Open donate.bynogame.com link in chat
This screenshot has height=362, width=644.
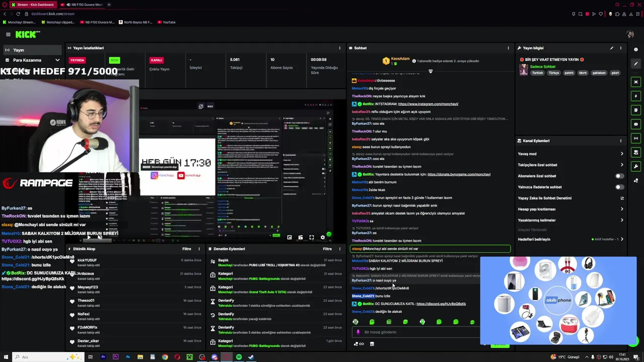click(459, 174)
